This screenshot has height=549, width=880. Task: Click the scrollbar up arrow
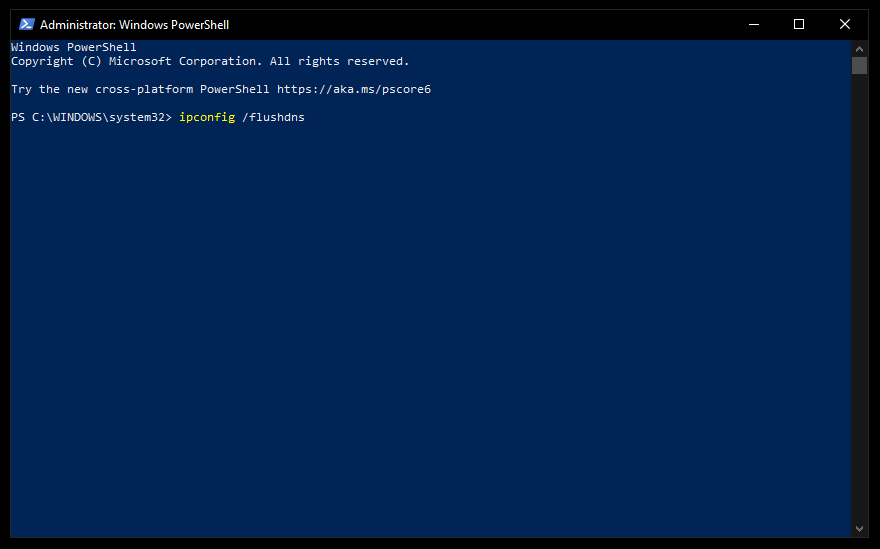pyautogui.click(x=859, y=48)
